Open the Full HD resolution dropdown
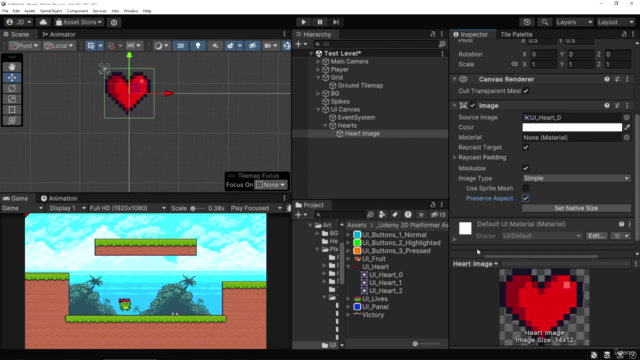Screen dimensions: 640x360 click(127, 208)
